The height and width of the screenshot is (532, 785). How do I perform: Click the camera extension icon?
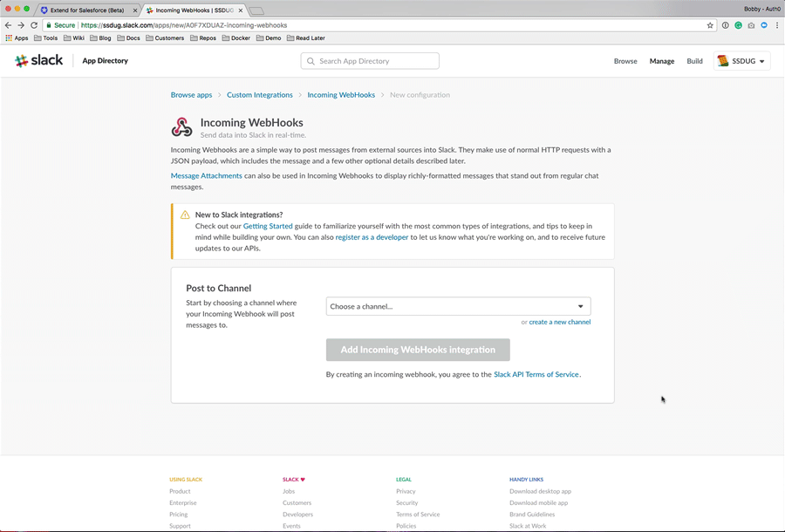(751, 25)
